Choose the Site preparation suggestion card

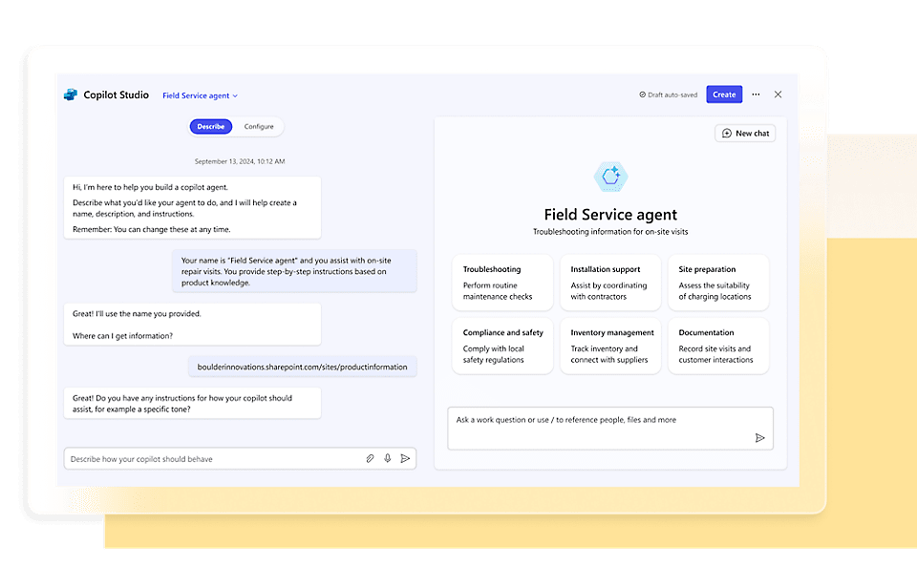[718, 283]
